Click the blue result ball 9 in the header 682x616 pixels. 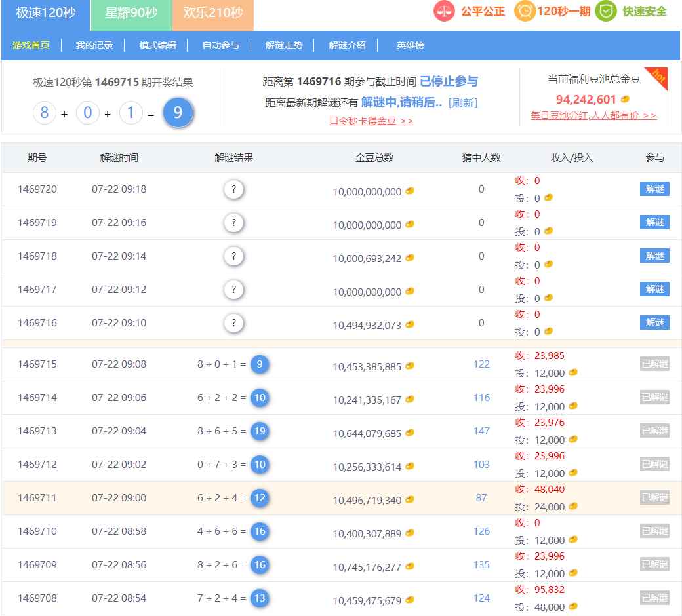(x=178, y=113)
